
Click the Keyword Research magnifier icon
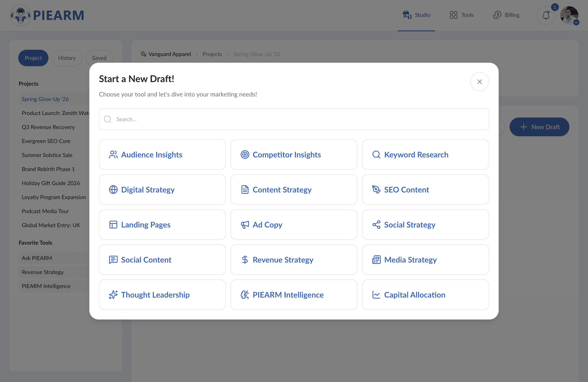[376, 155]
